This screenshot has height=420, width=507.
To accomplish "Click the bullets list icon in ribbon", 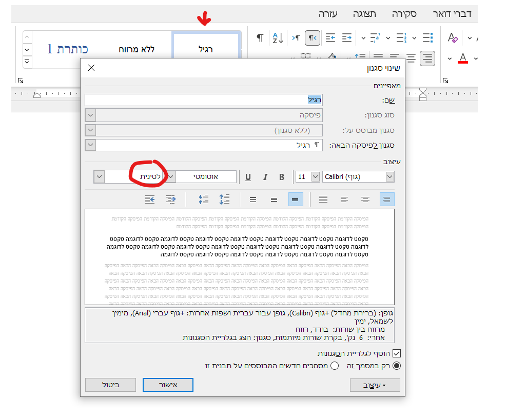I will 427,38.
